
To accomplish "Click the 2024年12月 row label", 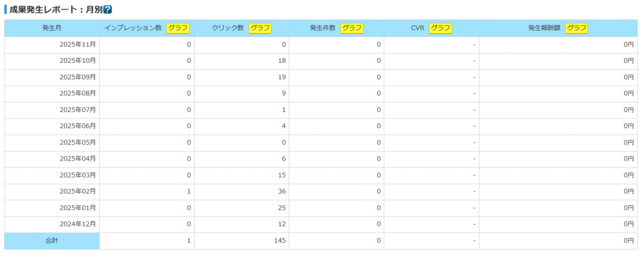I will (79, 224).
